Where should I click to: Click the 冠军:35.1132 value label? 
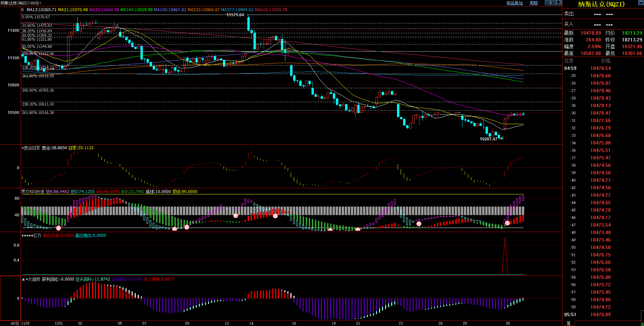click(81, 148)
